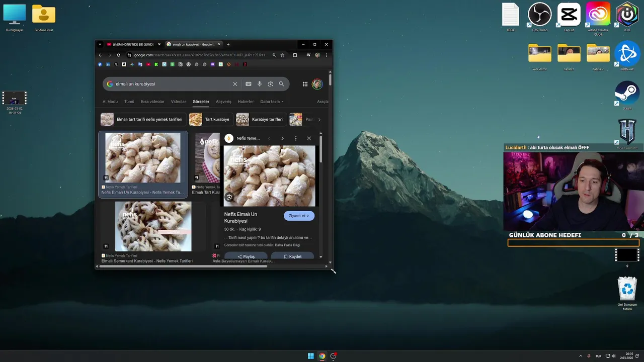Open the Facebook bookmark in bookmarks bar
The height and width of the screenshot is (362, 644).
(100, 64)
